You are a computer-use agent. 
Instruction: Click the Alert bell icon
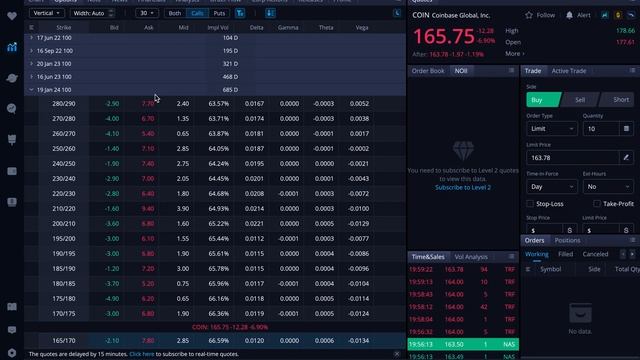click(569, 15)
